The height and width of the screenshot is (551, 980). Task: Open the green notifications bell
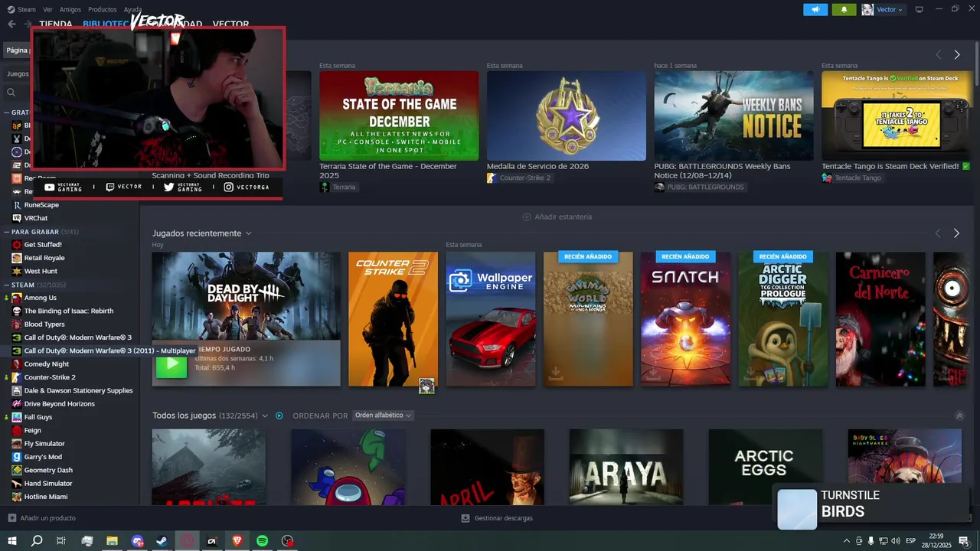click(x=844, y=9)
